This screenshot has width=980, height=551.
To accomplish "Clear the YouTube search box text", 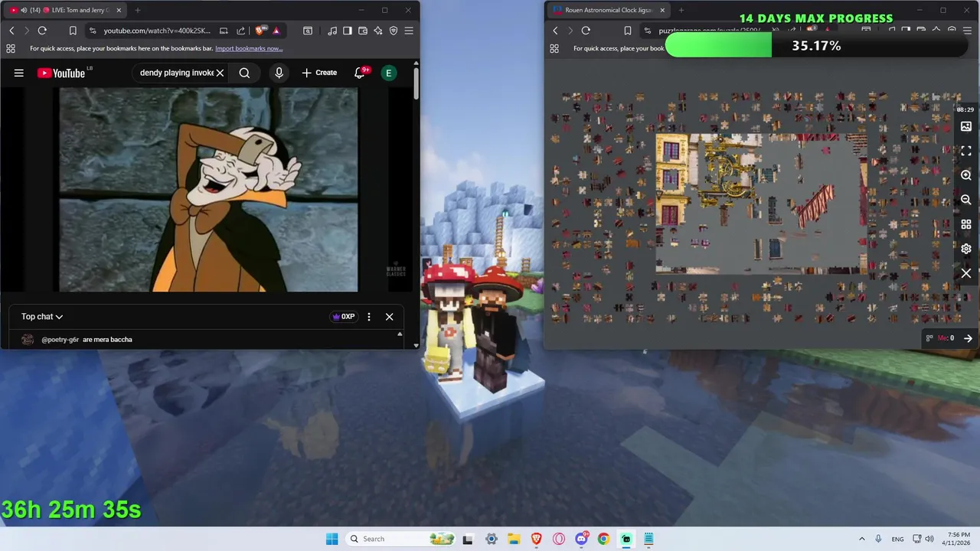I will (x=220, y=73).
